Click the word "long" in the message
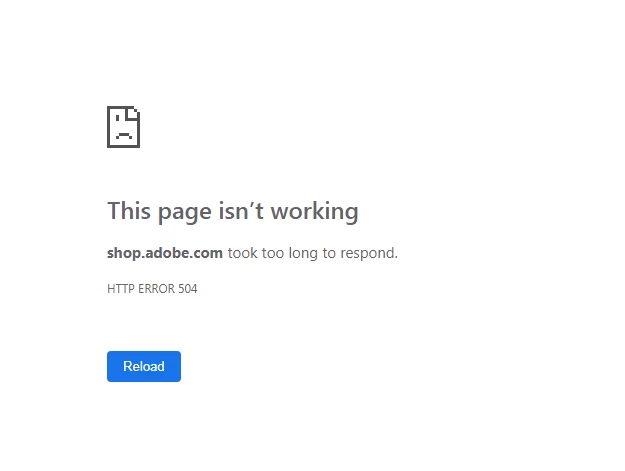The width and height of the screenshot is (625, 471). (303, 253)
